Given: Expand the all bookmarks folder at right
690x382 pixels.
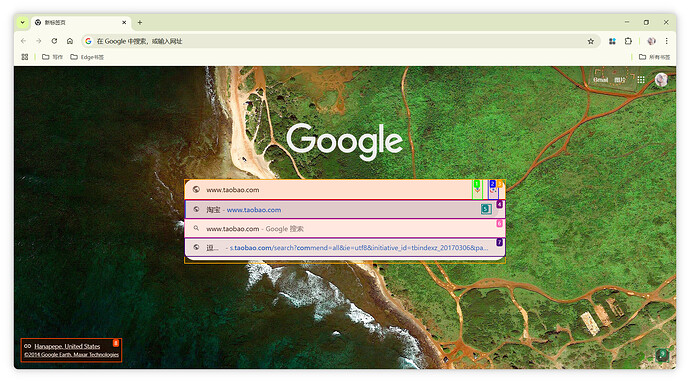Looking at the screenshot, I should click(x=654, y=57).
